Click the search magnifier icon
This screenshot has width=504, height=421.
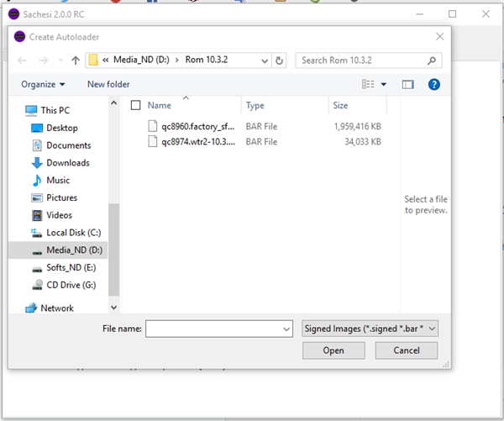[x=432, y=61]
